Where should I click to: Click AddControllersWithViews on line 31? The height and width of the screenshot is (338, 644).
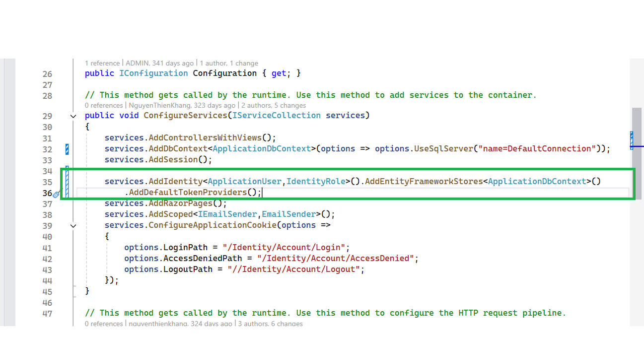206,138
